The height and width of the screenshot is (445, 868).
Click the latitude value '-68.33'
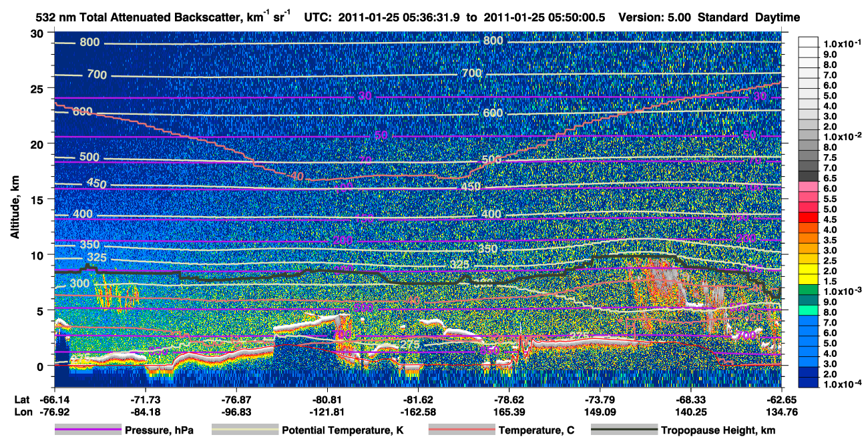click(691, 400)
